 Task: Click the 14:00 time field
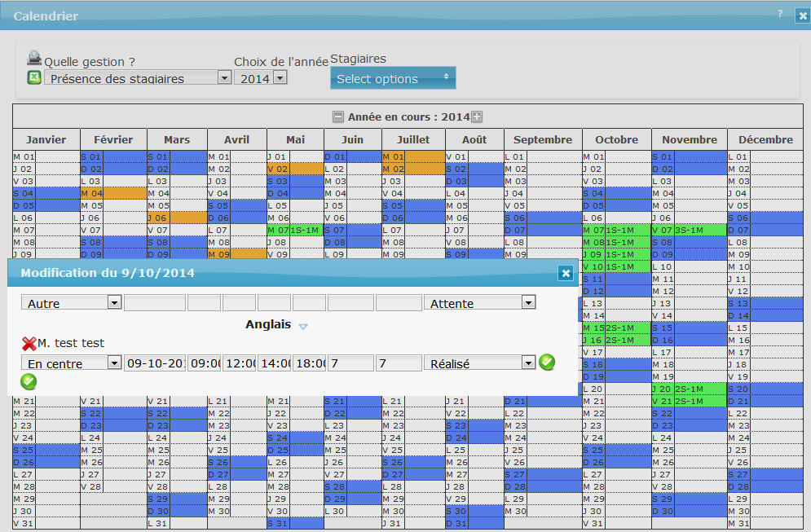[274, 363]
